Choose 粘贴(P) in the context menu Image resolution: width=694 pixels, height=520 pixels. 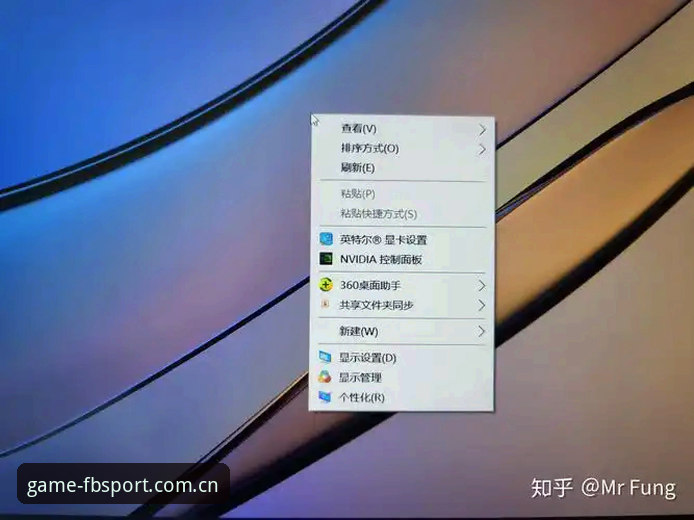402,194
